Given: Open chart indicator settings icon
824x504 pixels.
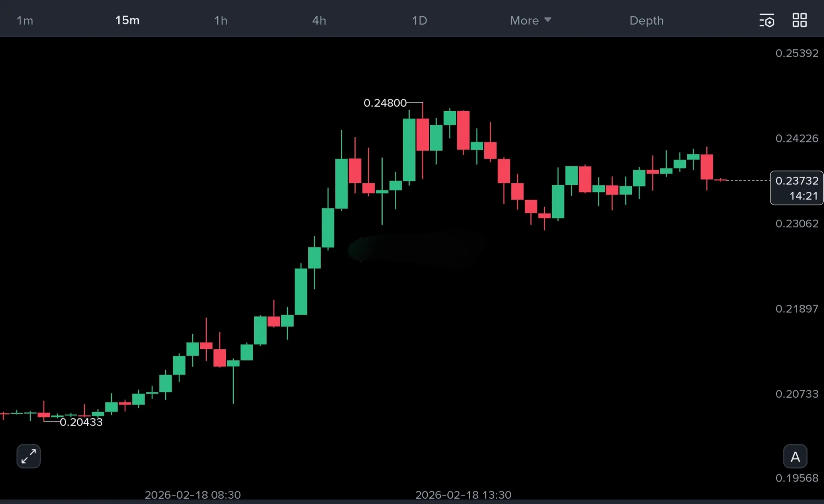Looking at the screenshot, I should (766, 21).
